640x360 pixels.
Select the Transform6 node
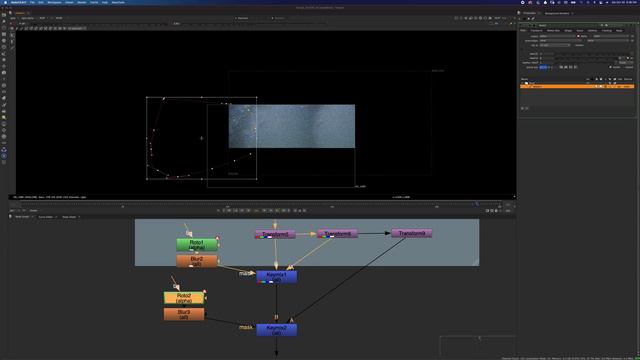338,234
